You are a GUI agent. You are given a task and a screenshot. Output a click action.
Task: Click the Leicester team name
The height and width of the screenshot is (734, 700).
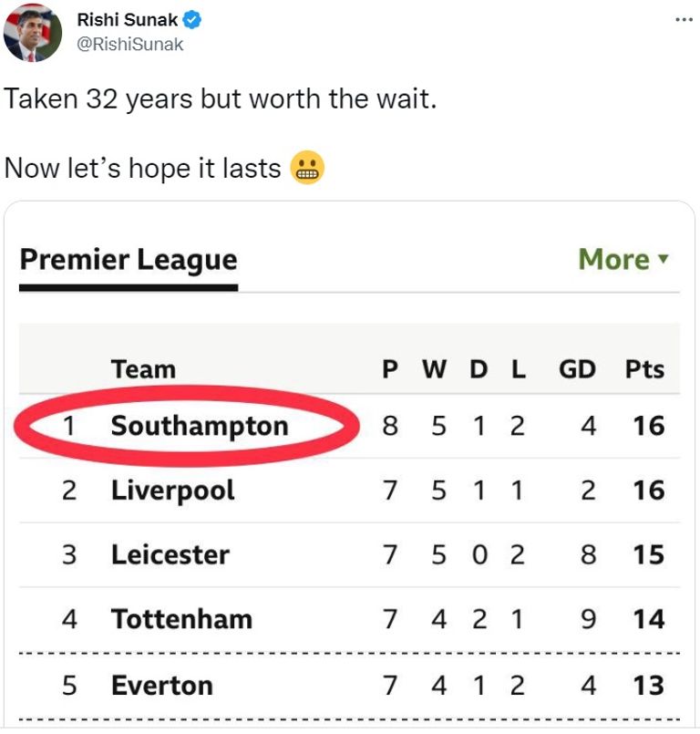click(x=170, y=554)
